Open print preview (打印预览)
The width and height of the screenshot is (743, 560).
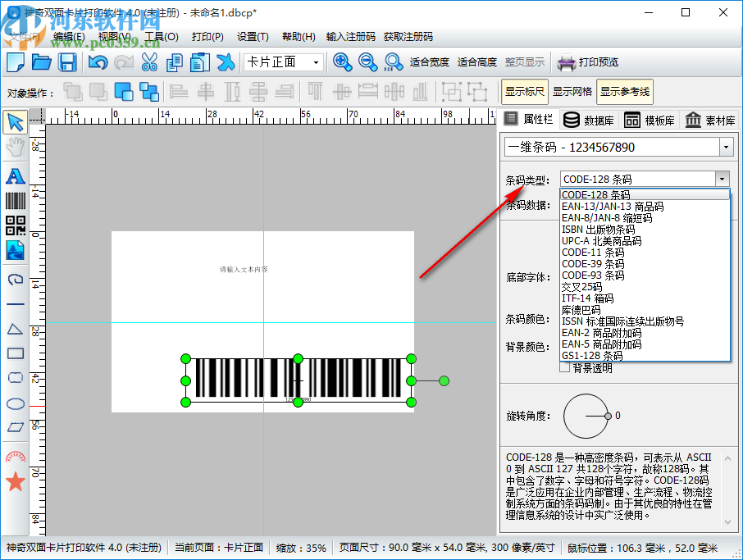(x=588, y=62)
